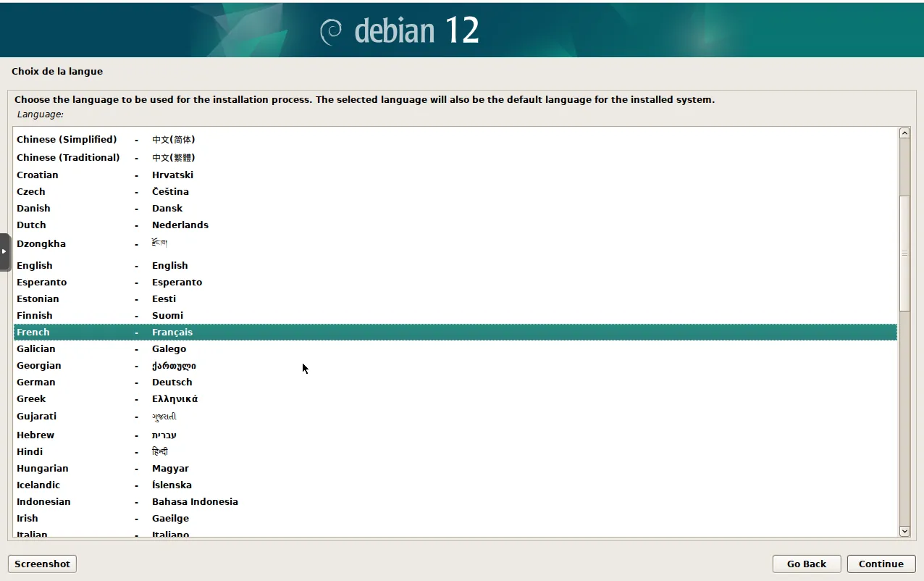Select Chinese (Traditional) language row
This screenshot has height=581, width=924.
[x=455, y=157]
